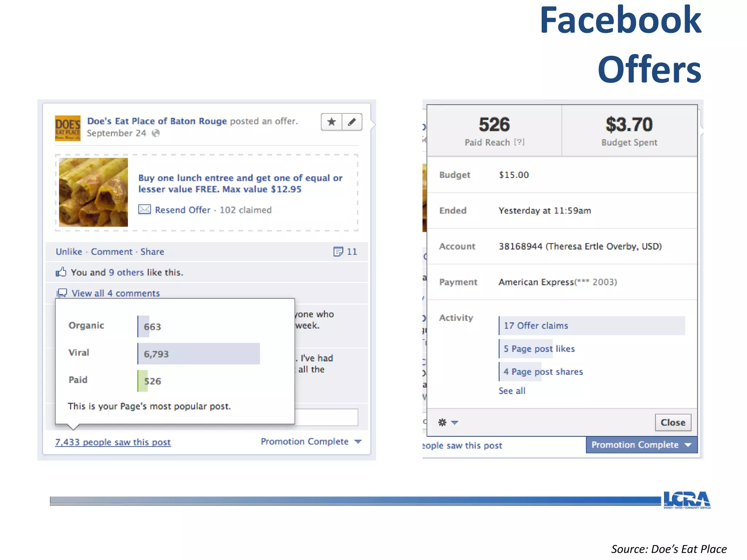Screen dimensions: 747x560
Task: Click the Close button in promotion panel
Action: point(673,423)
